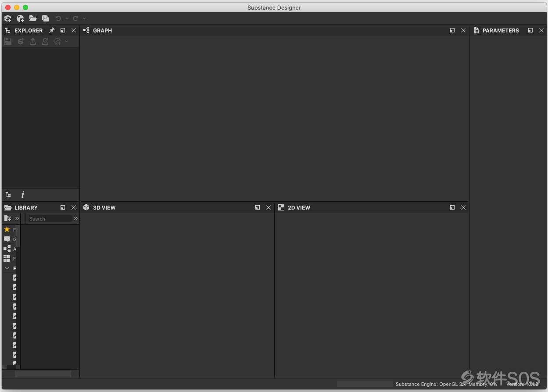Image resolution: width=548 pixels, height=392 pixels.
Task: Send the package to Substance Source
Action: pos(57,41)
